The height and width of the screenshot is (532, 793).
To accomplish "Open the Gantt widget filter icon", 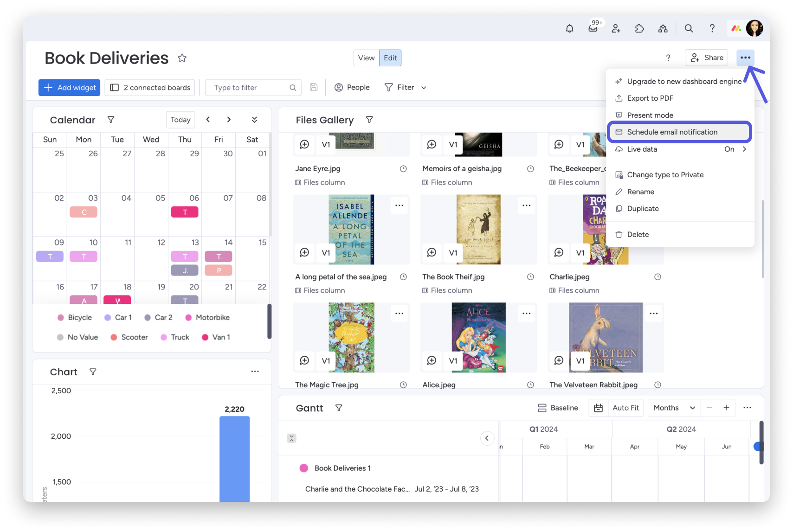I will 339,408.
